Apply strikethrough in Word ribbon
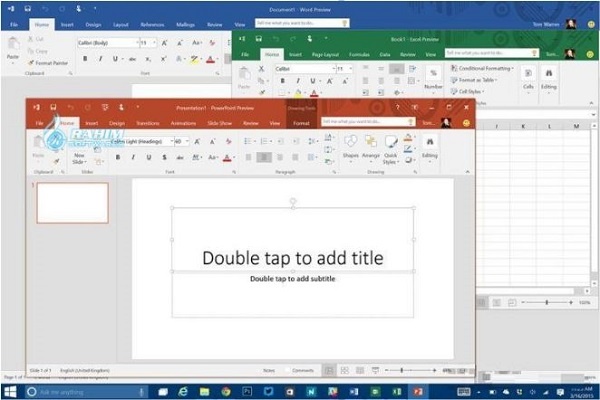Screen dimensions: 600x400 click(132, 59)
